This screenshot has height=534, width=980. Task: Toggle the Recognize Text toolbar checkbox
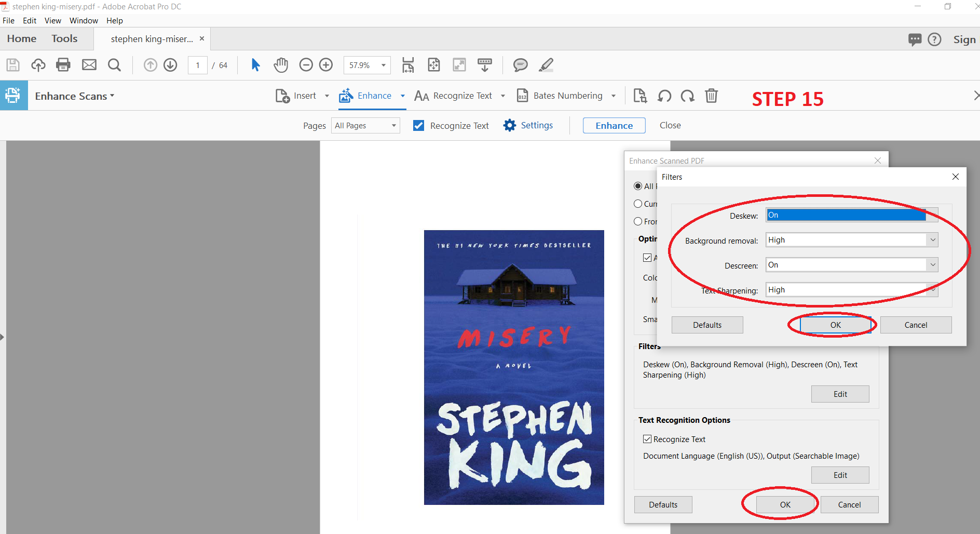click(x=419, y=126)
